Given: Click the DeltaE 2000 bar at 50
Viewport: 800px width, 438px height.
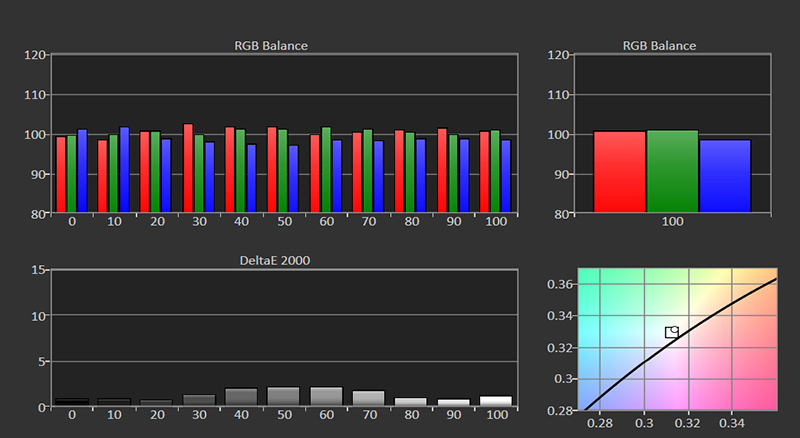Looking at the screenshot, I should (283, 397).
